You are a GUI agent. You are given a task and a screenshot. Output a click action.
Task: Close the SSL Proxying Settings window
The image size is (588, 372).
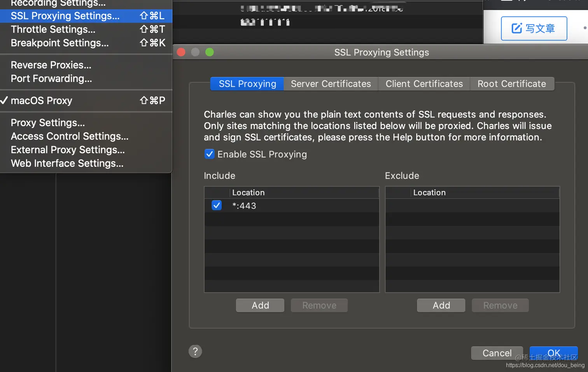click(181, 52)
